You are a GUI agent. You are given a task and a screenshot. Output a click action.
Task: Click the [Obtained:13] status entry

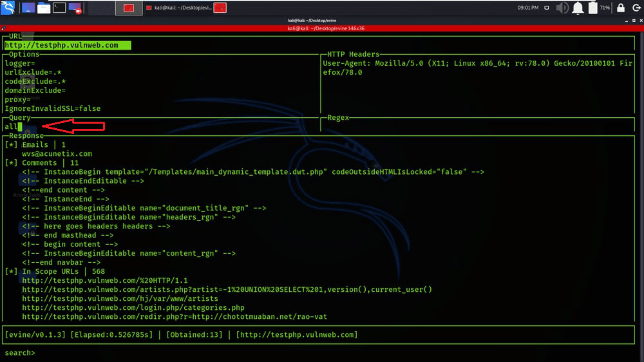(194, 334)
